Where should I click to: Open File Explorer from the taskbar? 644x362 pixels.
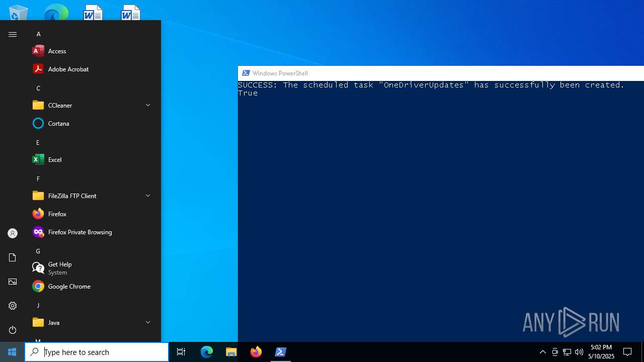click(231, 352)
